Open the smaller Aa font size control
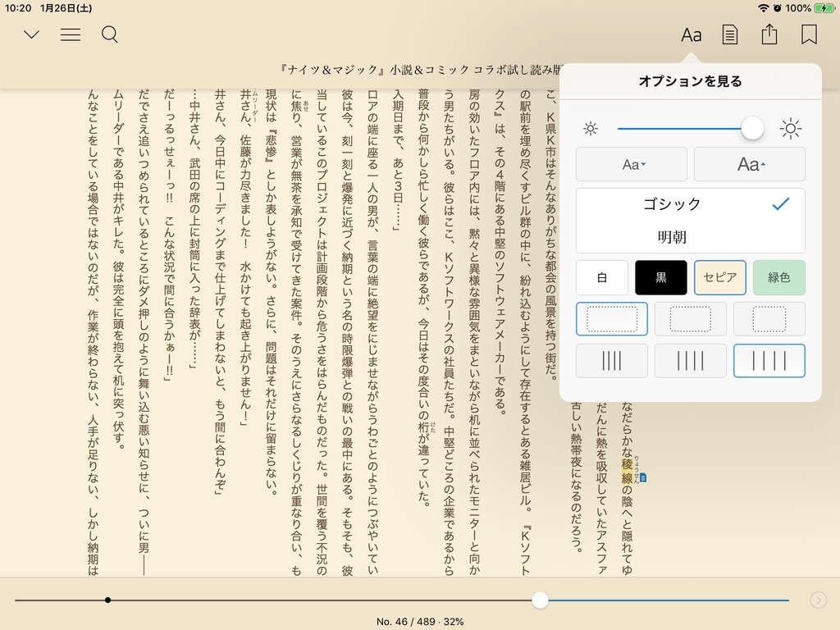Image resolution: width=840 pixels, height=630 pixels. click(631, 164)
